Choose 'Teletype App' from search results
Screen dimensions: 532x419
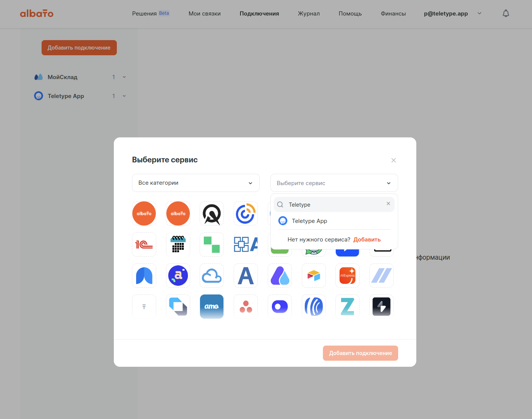(309, 221)
